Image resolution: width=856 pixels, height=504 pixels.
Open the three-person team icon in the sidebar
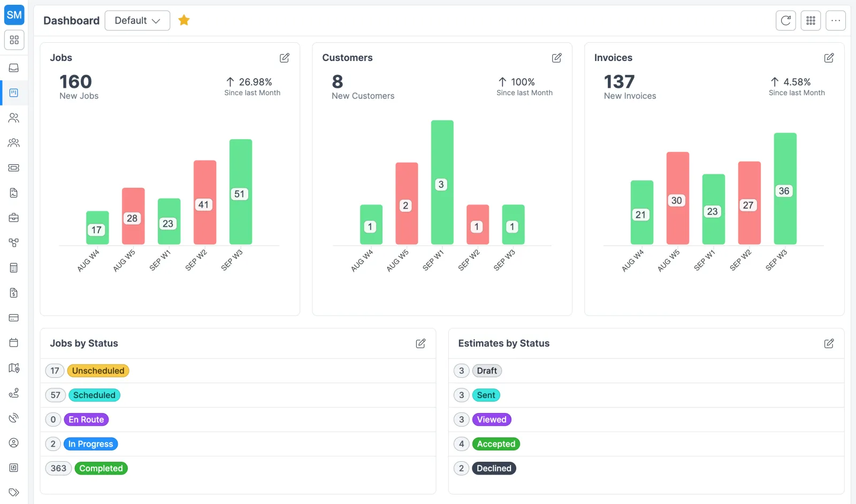click(14, 143)
